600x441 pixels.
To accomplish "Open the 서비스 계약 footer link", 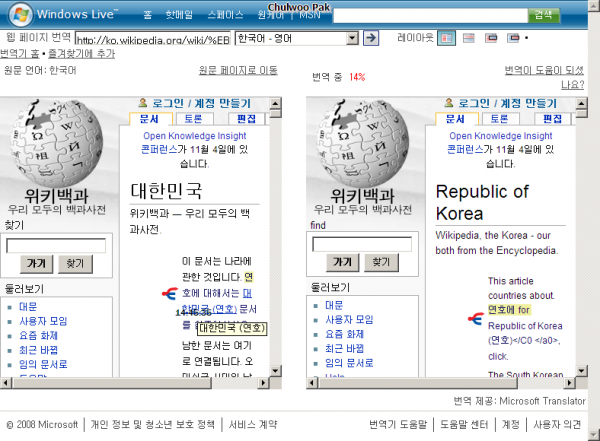I will tap(253, 425).
